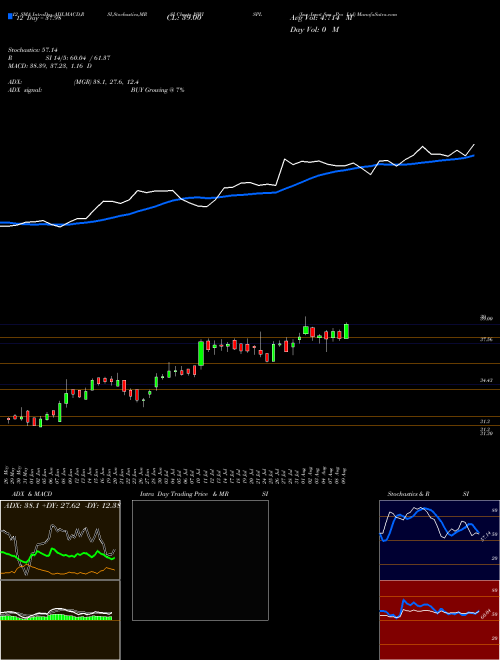Click the end of the white price line
The width and height of the screenshot is (500, 660).
[474, 144]
